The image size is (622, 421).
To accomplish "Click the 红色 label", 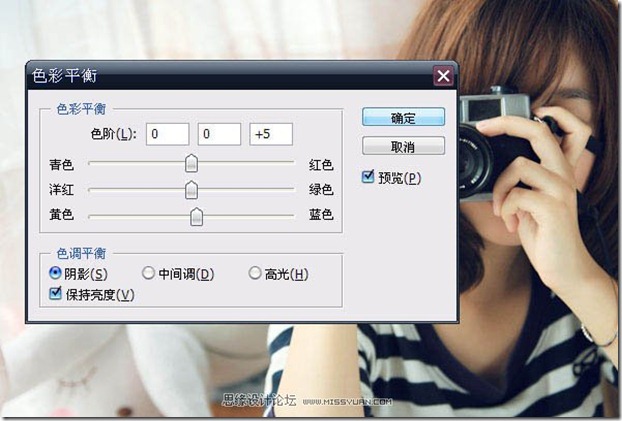I will [x=321, y=164].
